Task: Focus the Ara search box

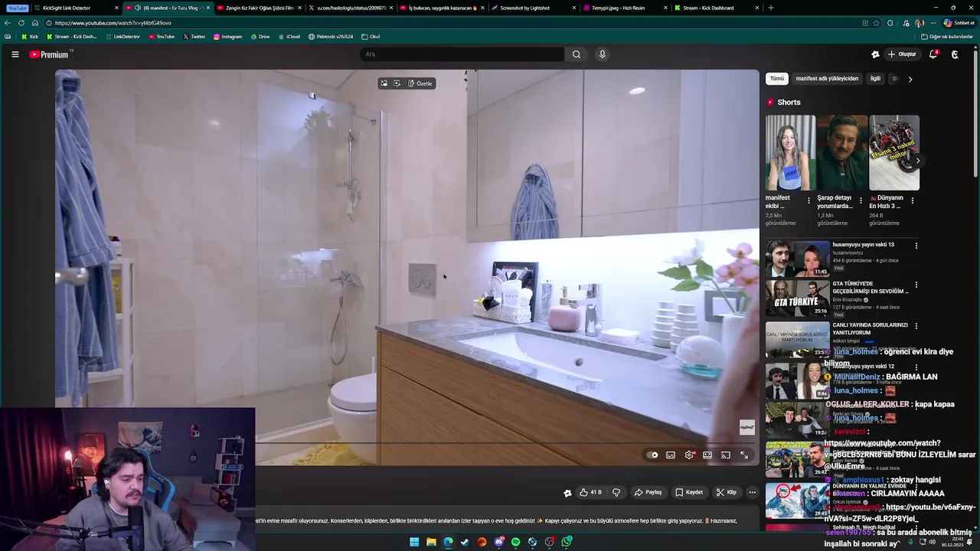Action: tap(462, 54)
